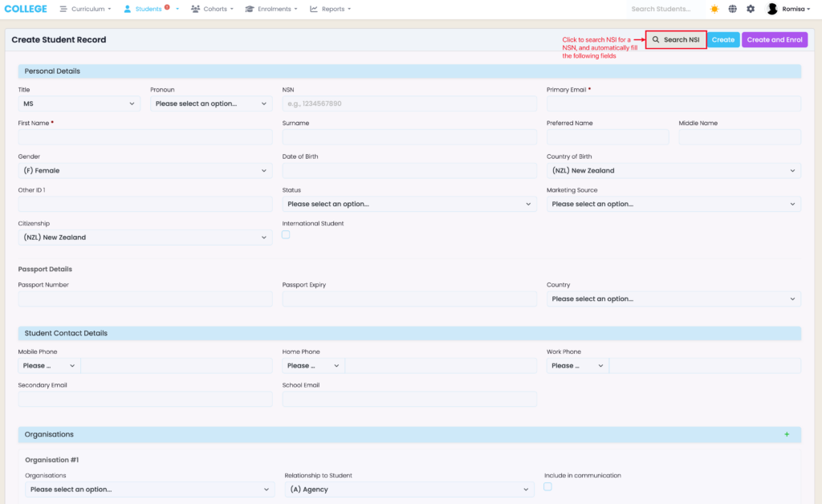Click the green plus to add organisation
The width and height of the screenshot is (822, 504).
click(x=786, y=434)
